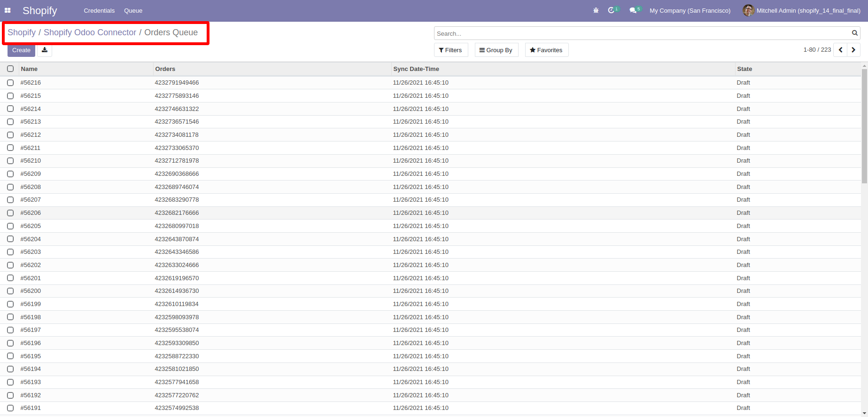868x417 pixels.
Task: Go to Shopify Odoo Connector breadcrumb
Action: pos(90,32)
